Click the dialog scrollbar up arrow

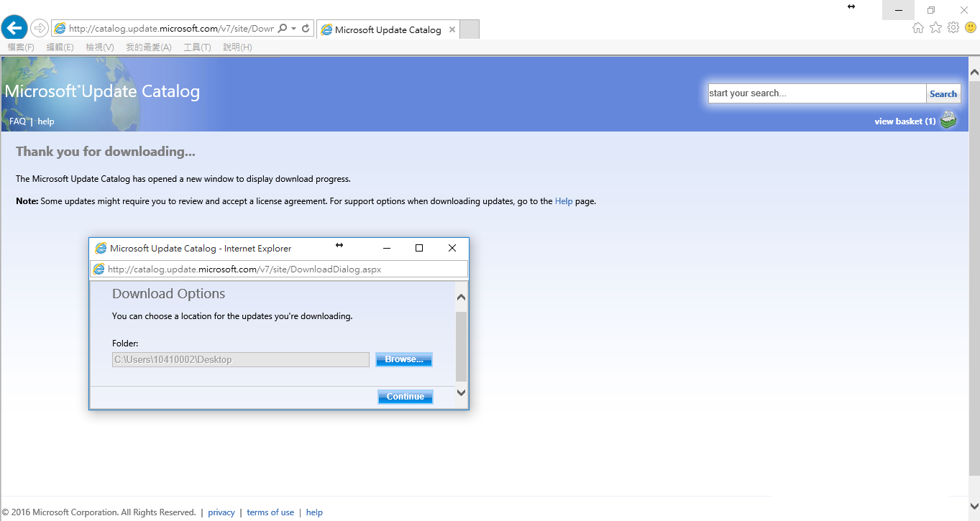(462, 295)
